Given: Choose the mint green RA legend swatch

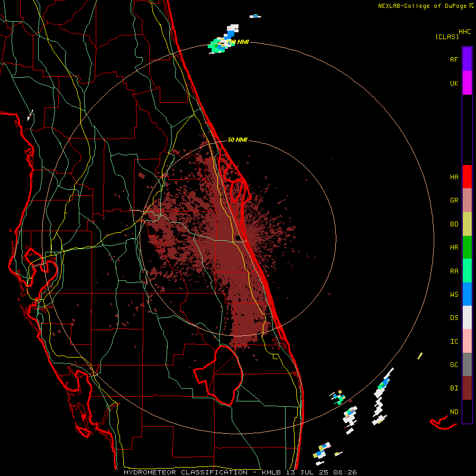Looking at the screenshot, I should point(467,271).
